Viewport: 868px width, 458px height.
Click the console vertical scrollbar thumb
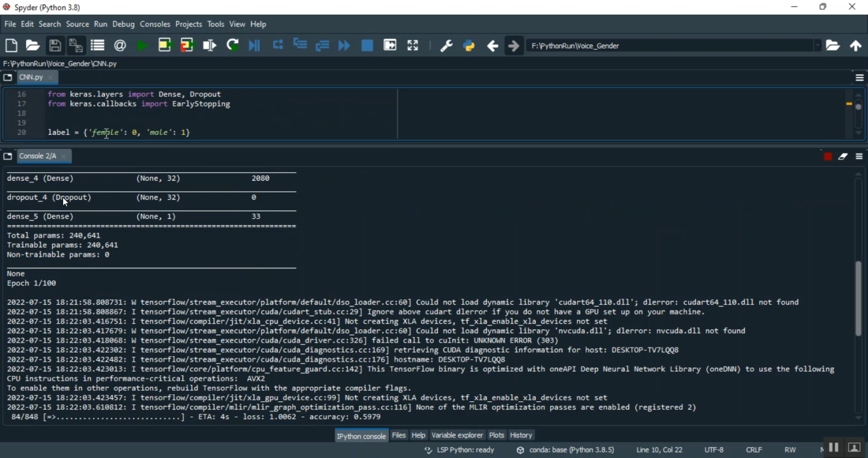[859, 298]
